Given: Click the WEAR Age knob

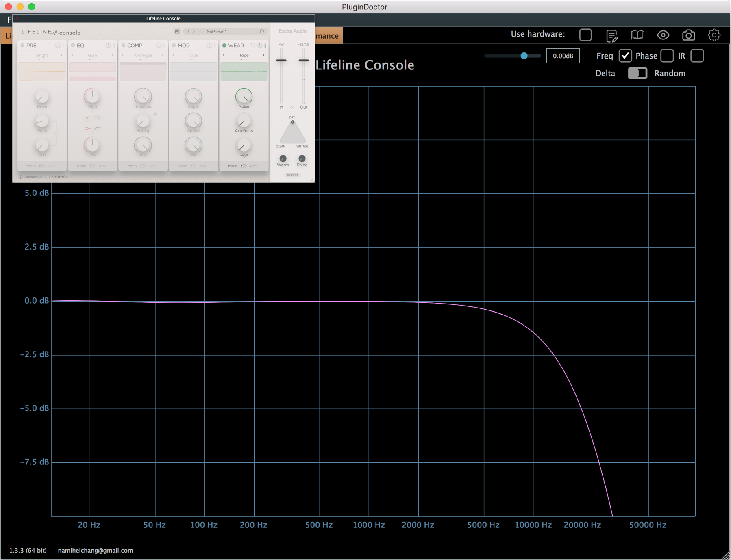Looking at the screenshot, I should coord(244,145).
